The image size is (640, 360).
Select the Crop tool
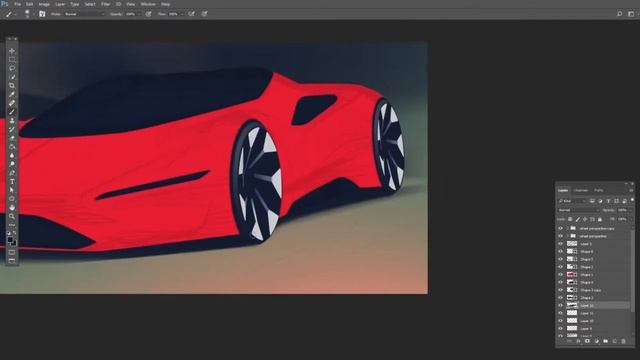(12, 86)
